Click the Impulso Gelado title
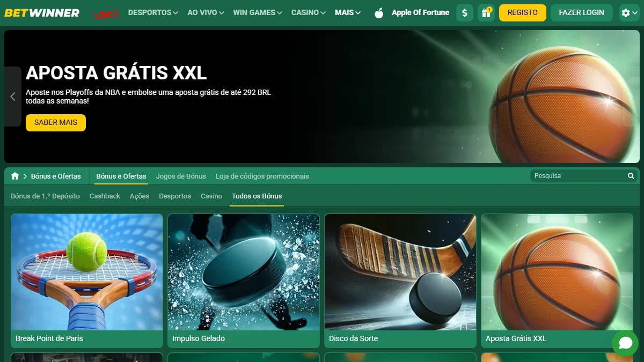Viewport: 644px width, 362px height. [x=199, y=338]
